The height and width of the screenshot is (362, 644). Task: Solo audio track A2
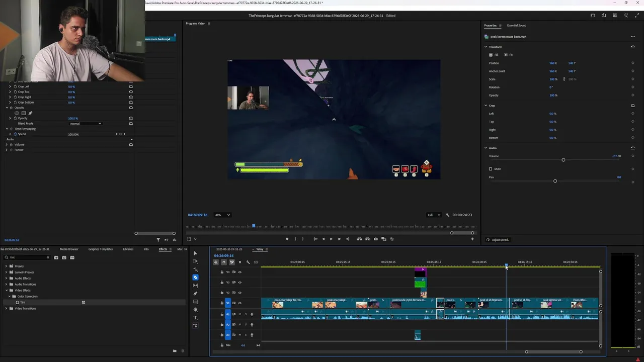tap(246, 324)
